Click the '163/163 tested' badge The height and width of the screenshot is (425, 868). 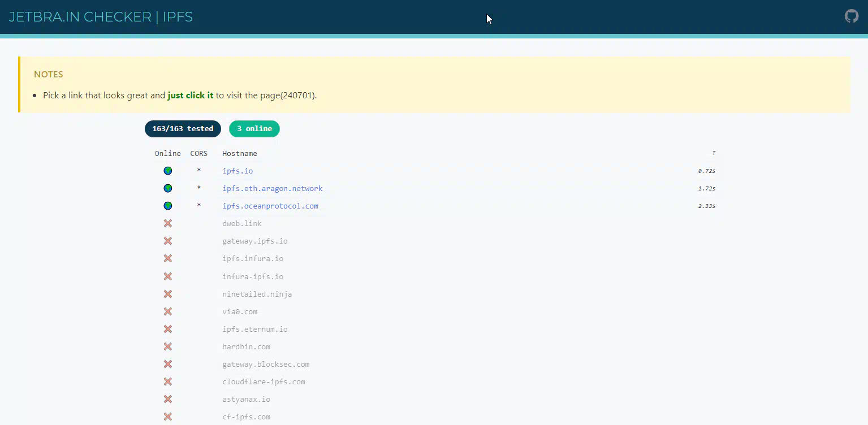183,129
